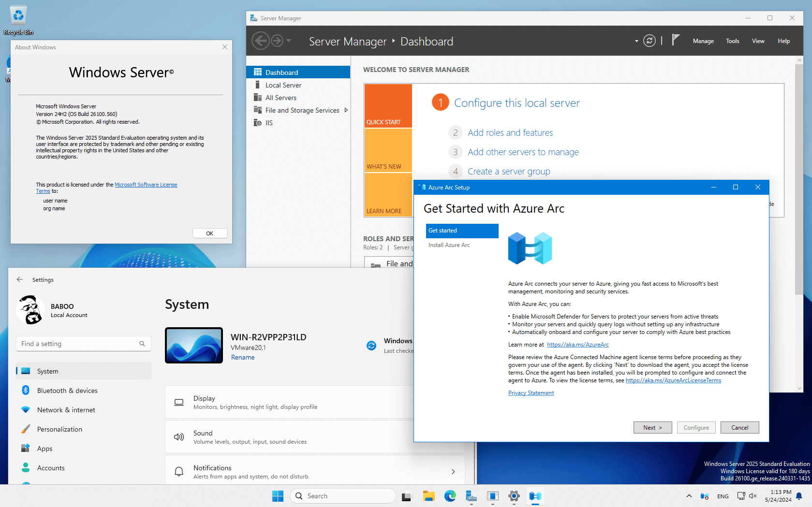Open Privacy Statement link
812x507 pixels.
coord(531,393)
